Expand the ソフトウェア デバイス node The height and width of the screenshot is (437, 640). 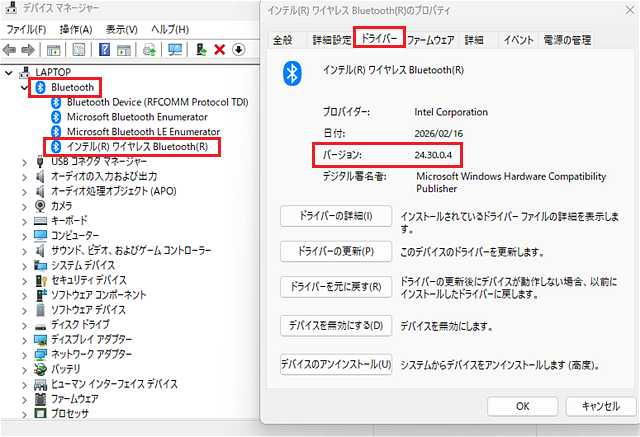pos(24,311)
